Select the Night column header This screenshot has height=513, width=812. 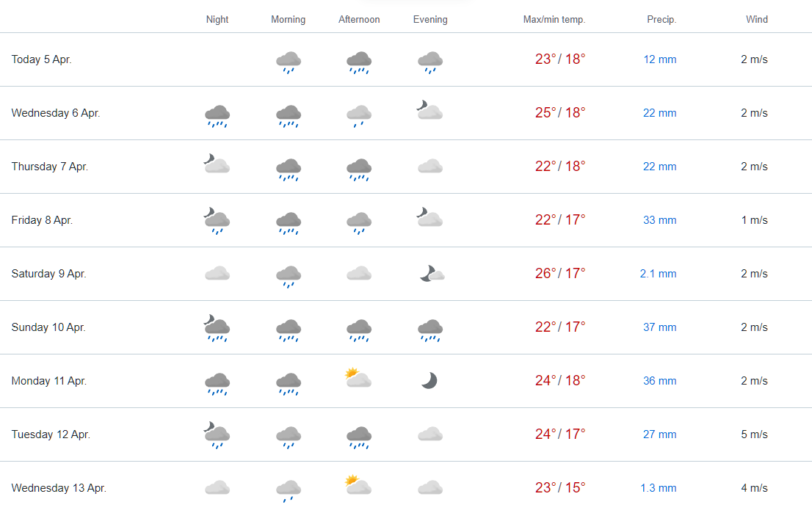pos(217,20)
